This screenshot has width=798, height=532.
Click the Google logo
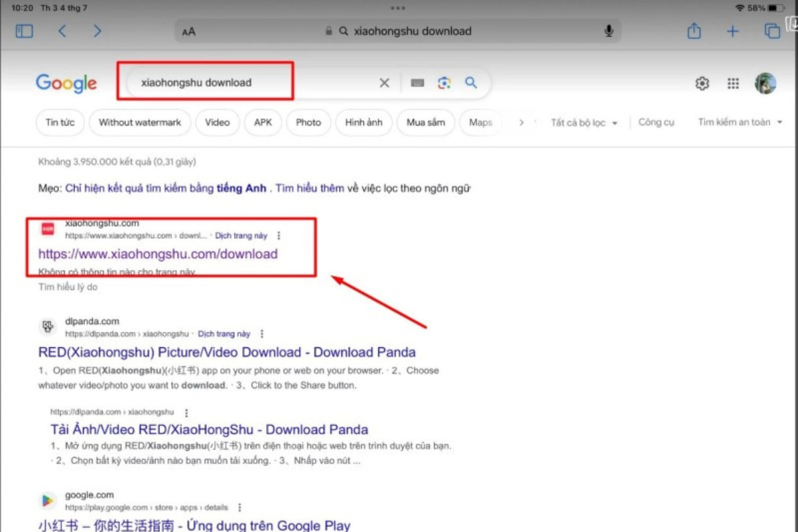[66, 83]
